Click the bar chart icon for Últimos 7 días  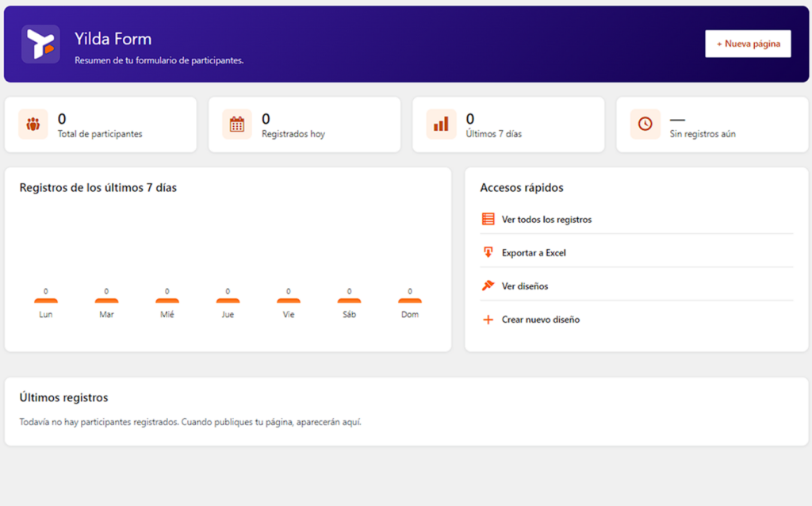pos(441,125)
